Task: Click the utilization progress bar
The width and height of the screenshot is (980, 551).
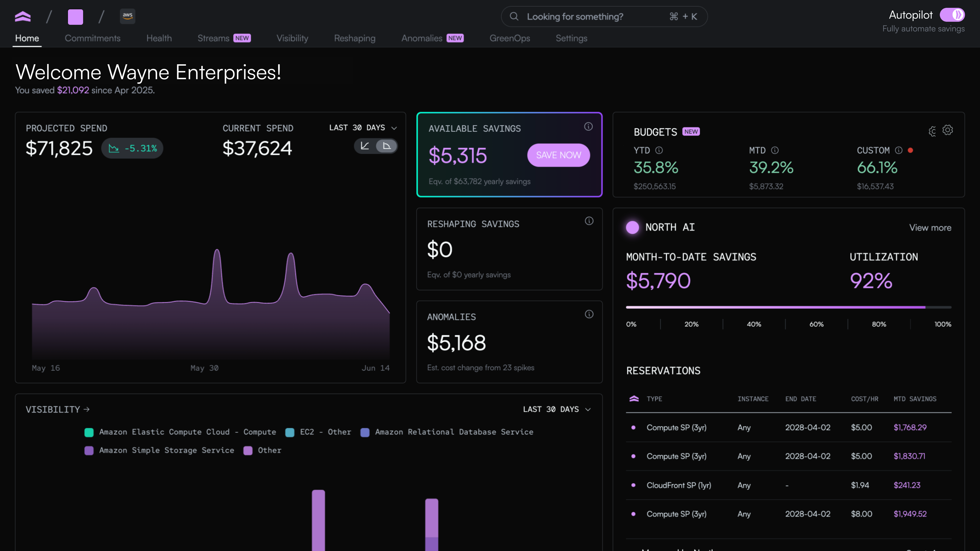Action: click(x=789, y=307)
